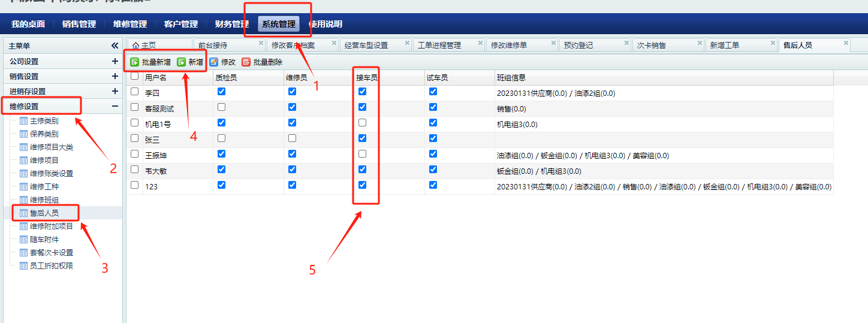
Task: Uncheck 质检员 checkbox for 李四
Action: (x=222, y=92)
